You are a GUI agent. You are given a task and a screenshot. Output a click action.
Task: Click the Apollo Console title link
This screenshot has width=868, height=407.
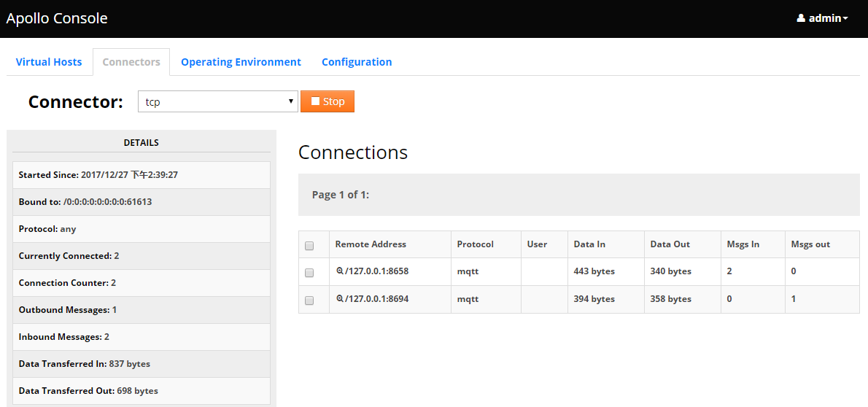point(56,18)
